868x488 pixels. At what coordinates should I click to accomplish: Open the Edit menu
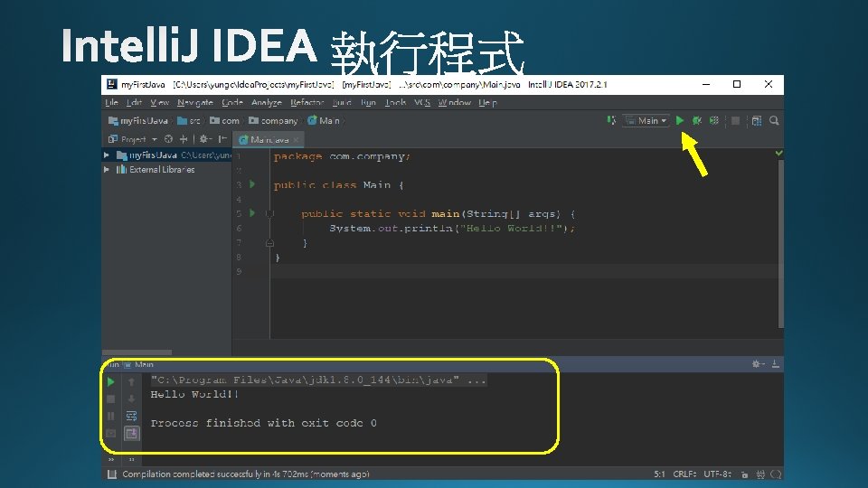(134, 102)
